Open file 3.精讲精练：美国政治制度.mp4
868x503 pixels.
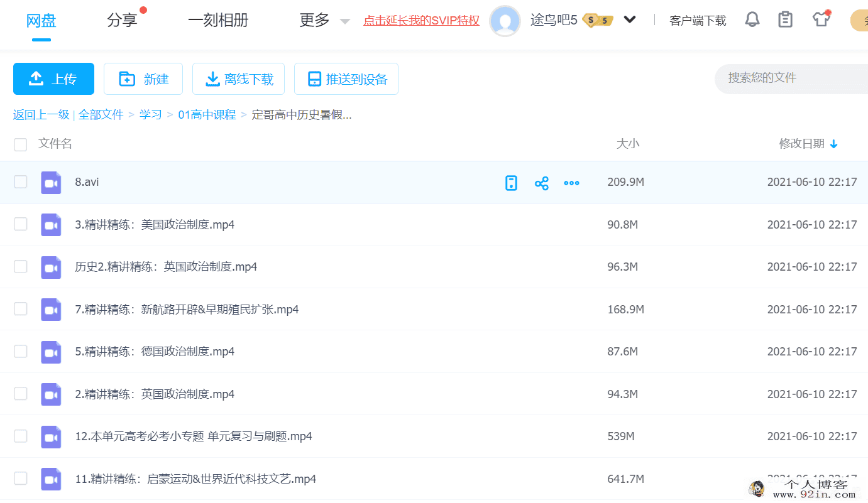tap(155, 225)
